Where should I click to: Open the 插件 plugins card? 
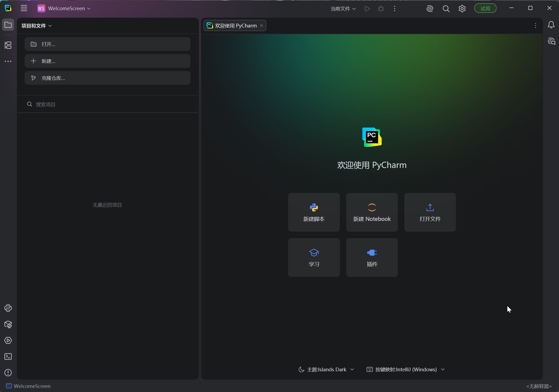pyautogui.click(x=372, y=257)
